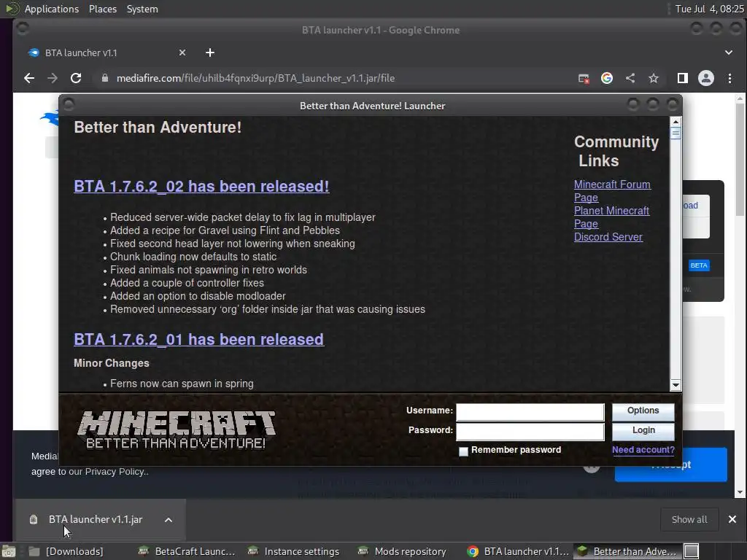747x560 pixels.
Task: Close the Chrome downloads bar
Action: click(x=732, y=519)
